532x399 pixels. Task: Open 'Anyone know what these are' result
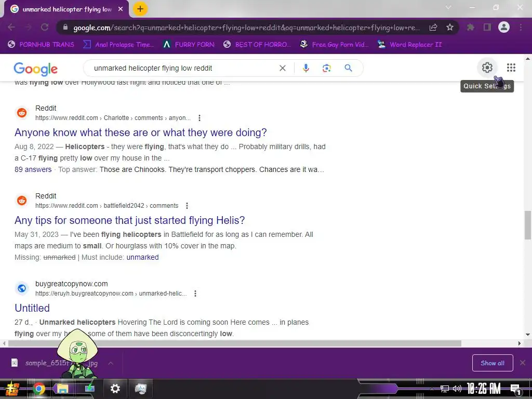coord(140,132)
